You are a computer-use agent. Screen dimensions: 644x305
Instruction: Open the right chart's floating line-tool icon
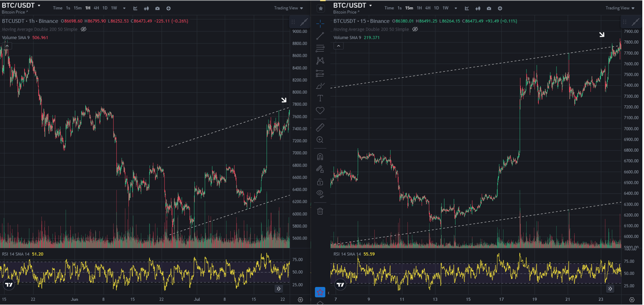tap(636, 22)
